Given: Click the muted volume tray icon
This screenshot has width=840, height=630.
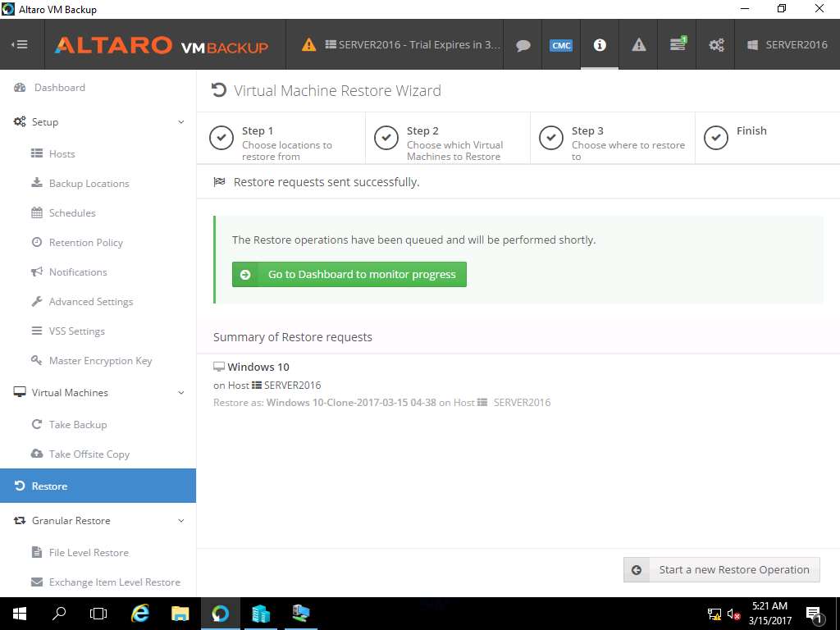Looking at the screenshot, I should [x=733, y=614].
